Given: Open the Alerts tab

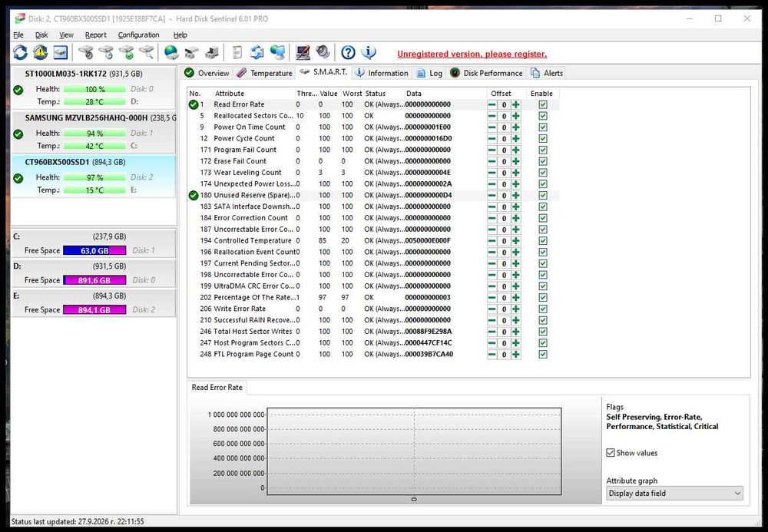Looking at the screenshot, I should 547,73.
